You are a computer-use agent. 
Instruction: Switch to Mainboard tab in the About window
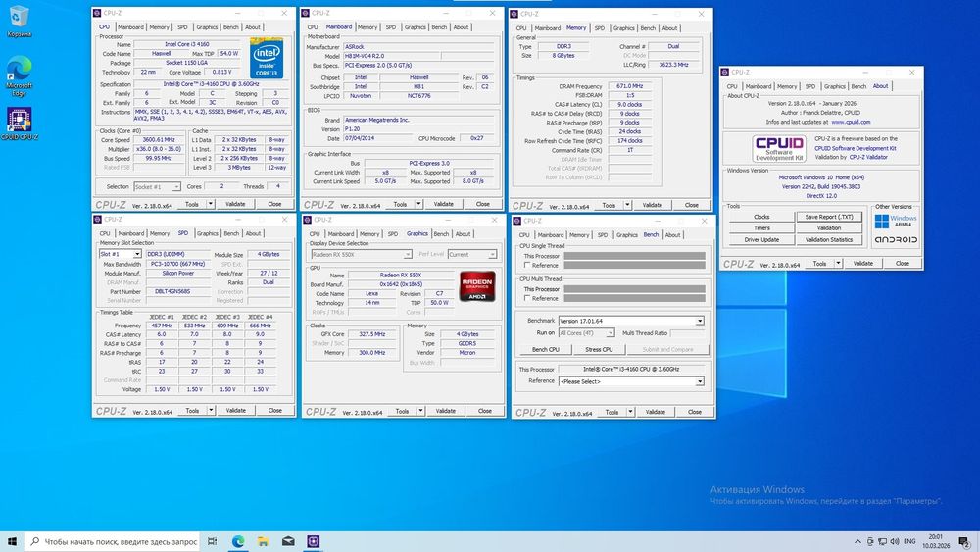759,86
